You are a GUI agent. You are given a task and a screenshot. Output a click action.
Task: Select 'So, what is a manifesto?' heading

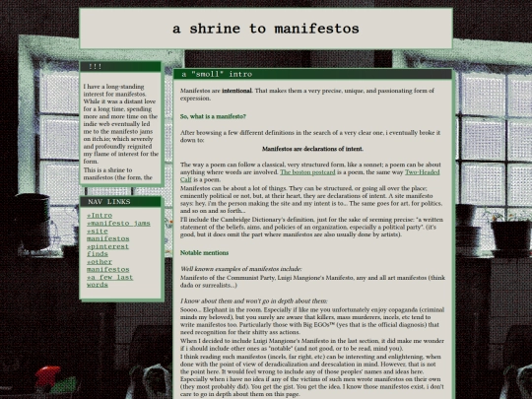click(x=213, y=116)
